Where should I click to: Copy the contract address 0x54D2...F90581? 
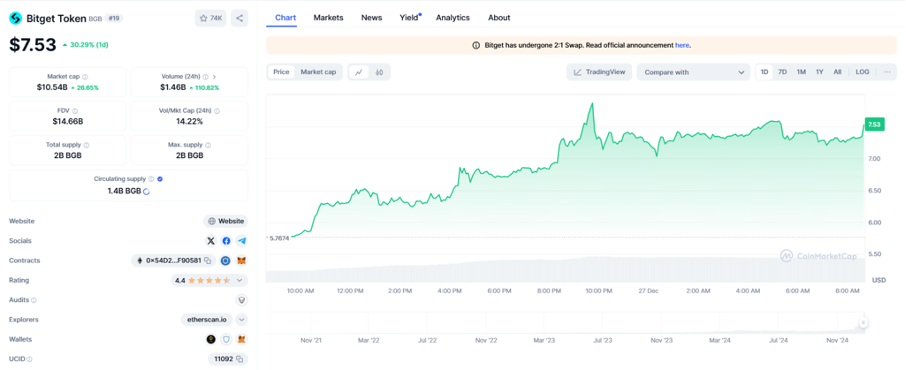[x=207, y=261]
